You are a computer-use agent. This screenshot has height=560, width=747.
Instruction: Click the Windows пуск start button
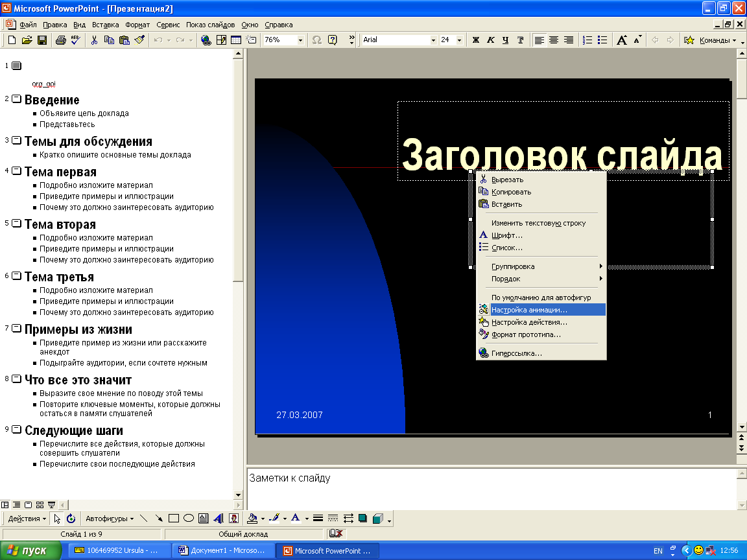(31, 550)
